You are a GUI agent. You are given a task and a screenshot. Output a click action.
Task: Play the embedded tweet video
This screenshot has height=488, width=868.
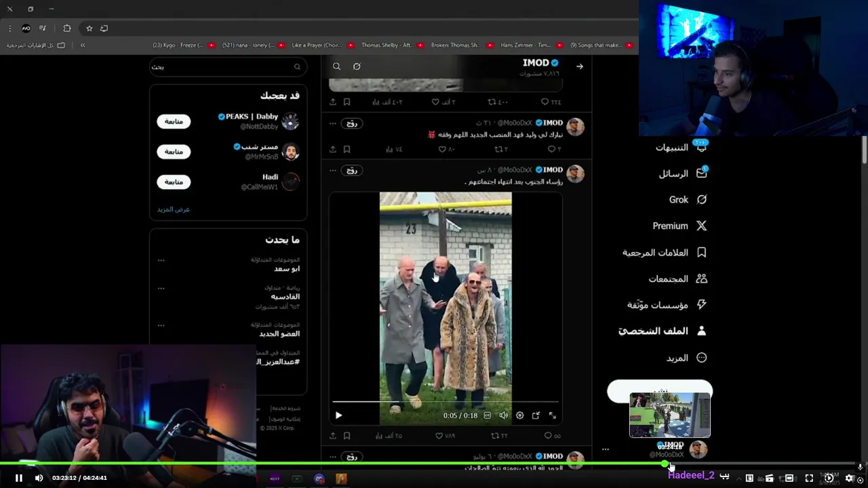338,415
